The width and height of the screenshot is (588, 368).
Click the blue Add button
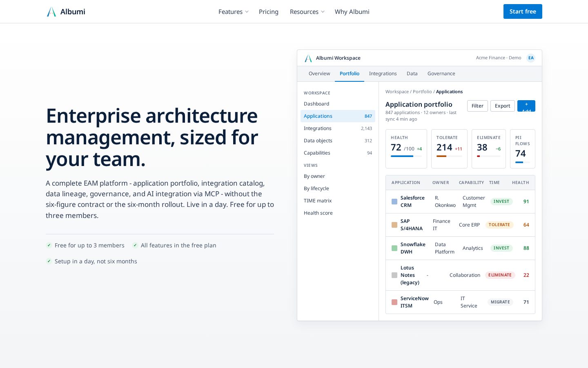pos(526,106)
